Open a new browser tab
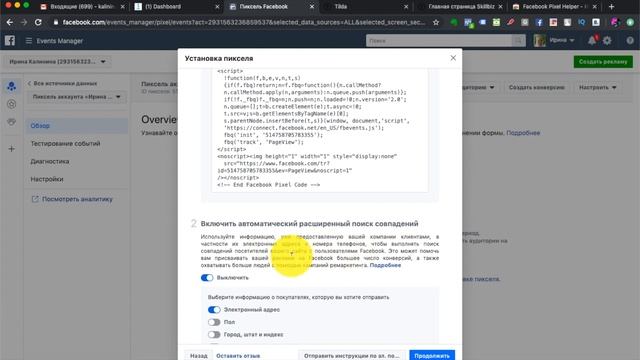This screenshot has height=360, width=640. tap(611, 7)
